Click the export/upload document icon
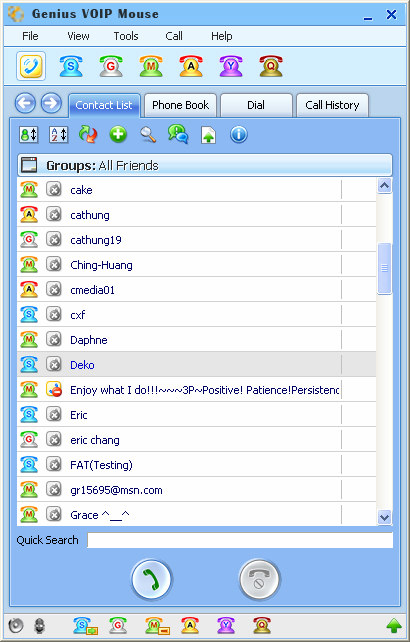 208,135
